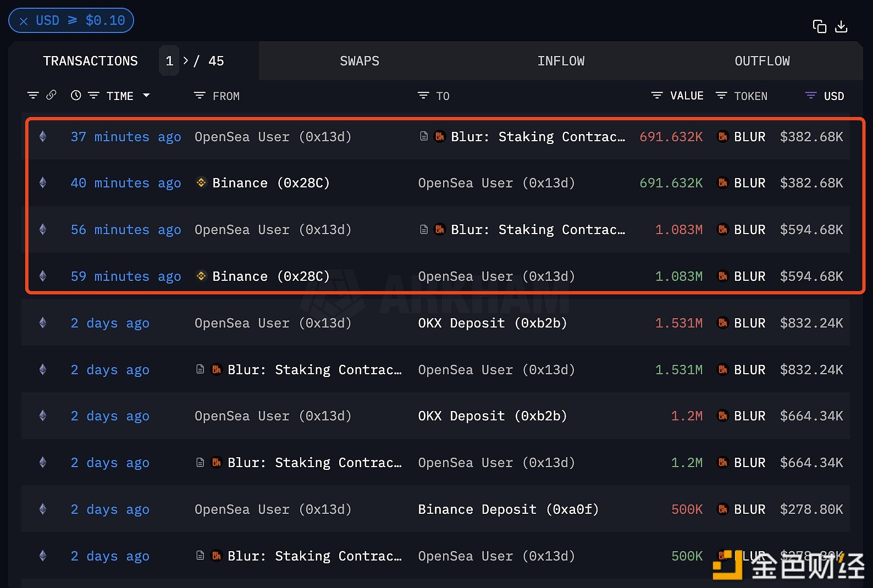Click OKX Deposit (0xb2b) in $832.24K row

point(492,323)
